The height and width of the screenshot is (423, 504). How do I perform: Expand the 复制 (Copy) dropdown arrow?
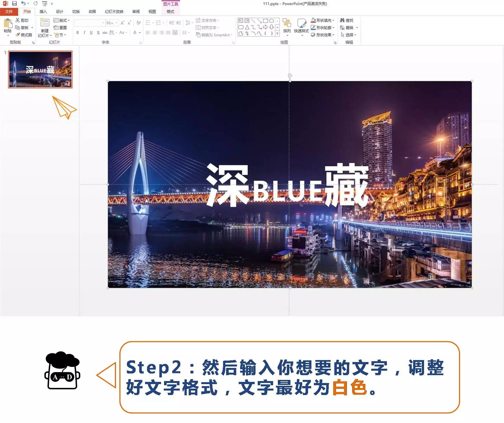pyautogui.click(x=32, y=28)
